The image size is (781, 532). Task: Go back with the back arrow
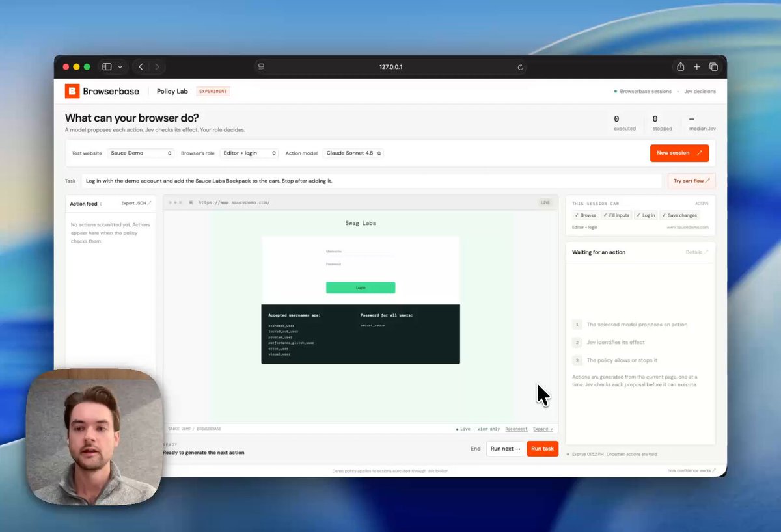click(141, 67)
